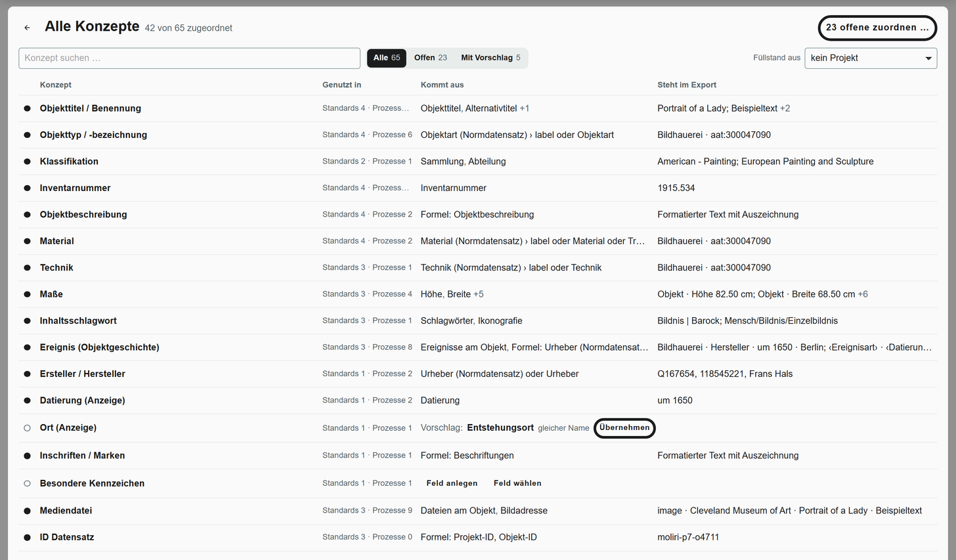
Task: Open the Objektbeschreibung concept
Action: coord(83,215)
